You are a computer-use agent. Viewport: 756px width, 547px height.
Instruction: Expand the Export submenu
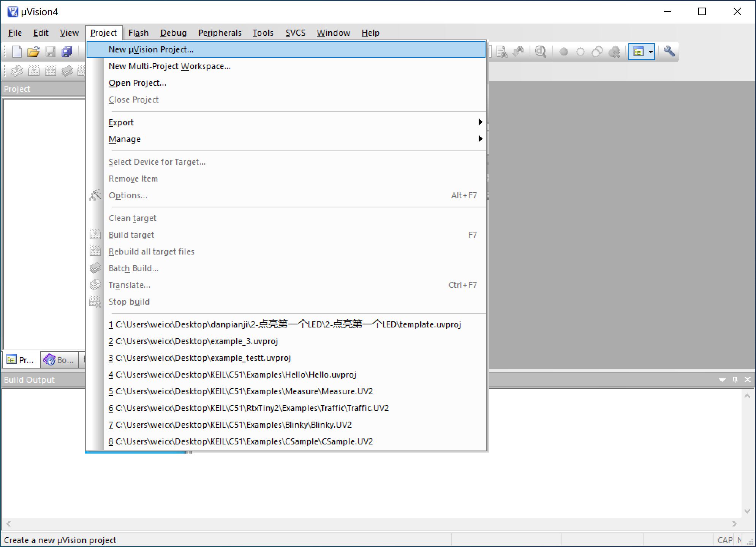286,122
